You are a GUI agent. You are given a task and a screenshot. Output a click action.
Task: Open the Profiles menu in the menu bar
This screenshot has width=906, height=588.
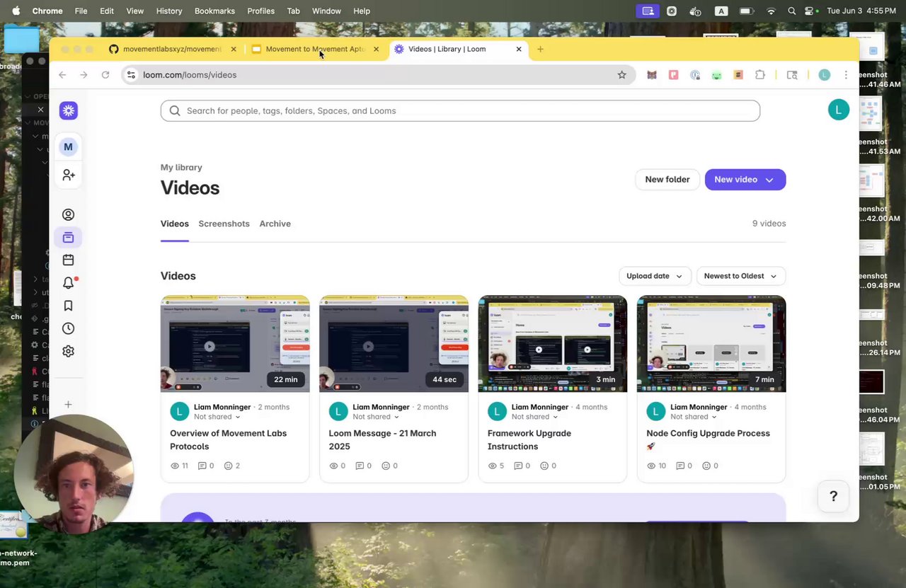pyautogui.click(x=260, y=11)
